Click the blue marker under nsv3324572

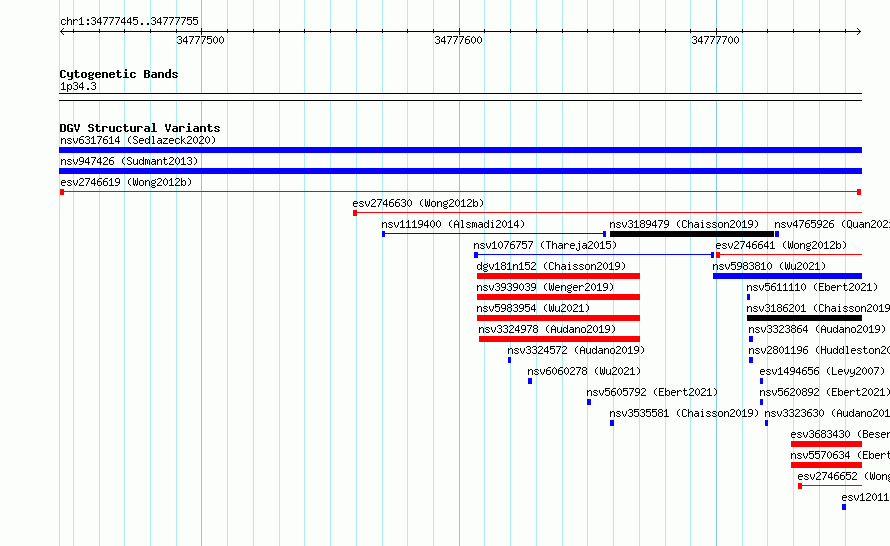tap(510, 360)
